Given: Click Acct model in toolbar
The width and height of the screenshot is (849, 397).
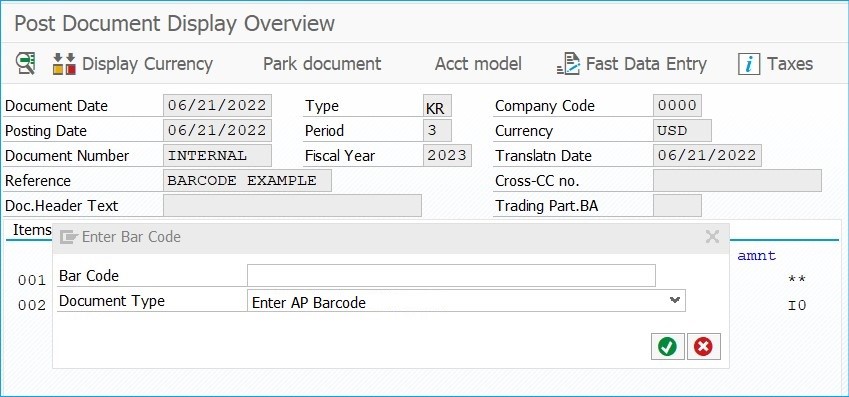Looking at the screenshot, I should pos(478,63).
